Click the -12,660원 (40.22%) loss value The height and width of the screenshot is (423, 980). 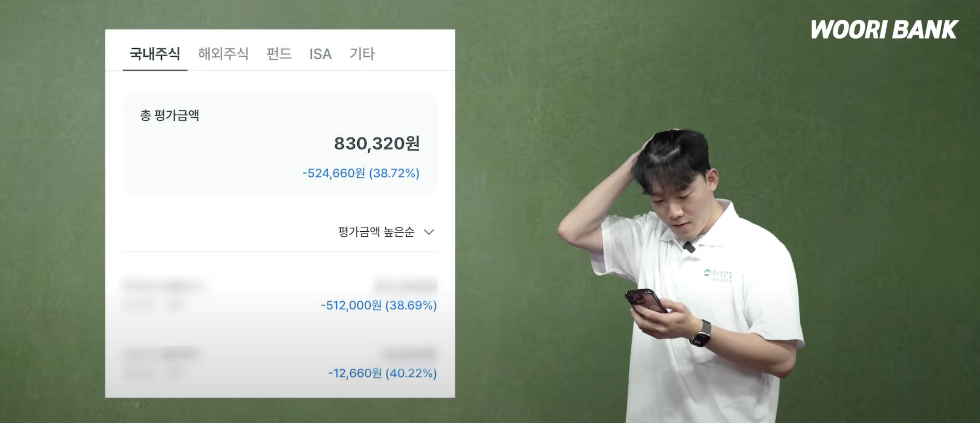coord(382,373)
